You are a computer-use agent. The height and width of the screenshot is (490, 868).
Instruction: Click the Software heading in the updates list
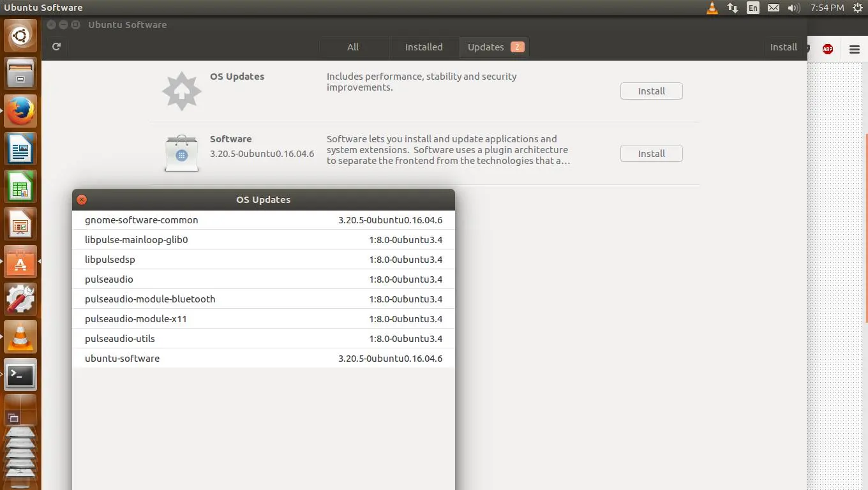[x=231, y=139]
